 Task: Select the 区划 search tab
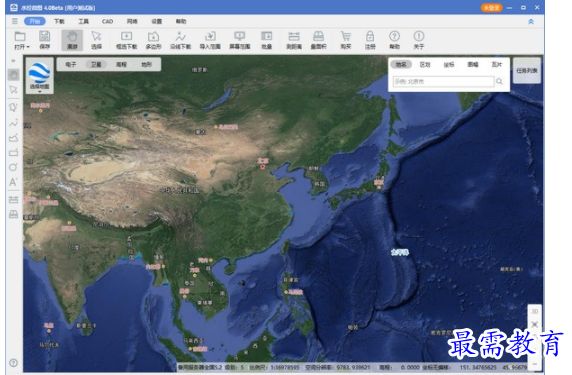425,64
